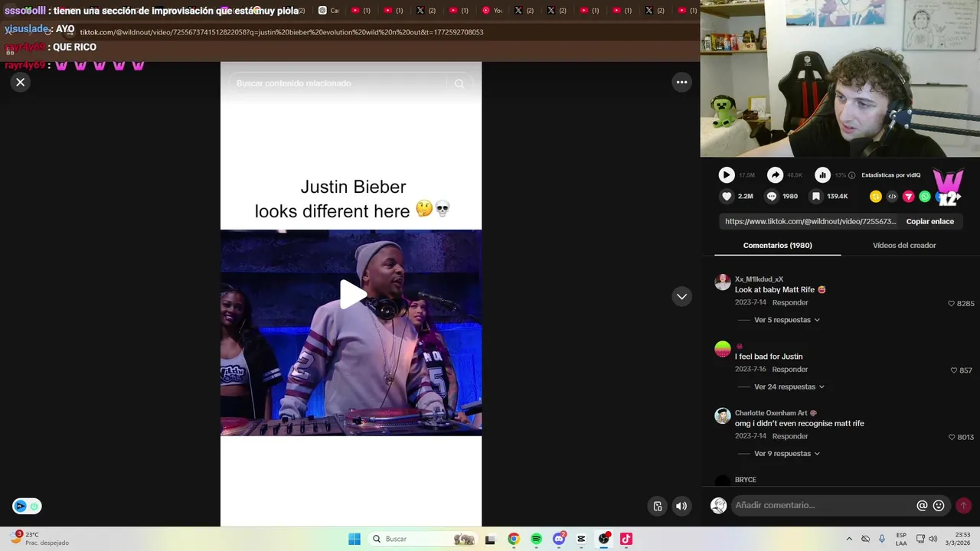
Task: Save the video with the 139.4K bookmark
Action: coord(816,197)
